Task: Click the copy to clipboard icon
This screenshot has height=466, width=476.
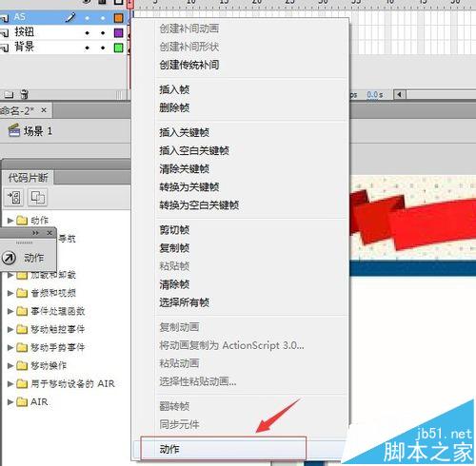Action: (37, 197)
